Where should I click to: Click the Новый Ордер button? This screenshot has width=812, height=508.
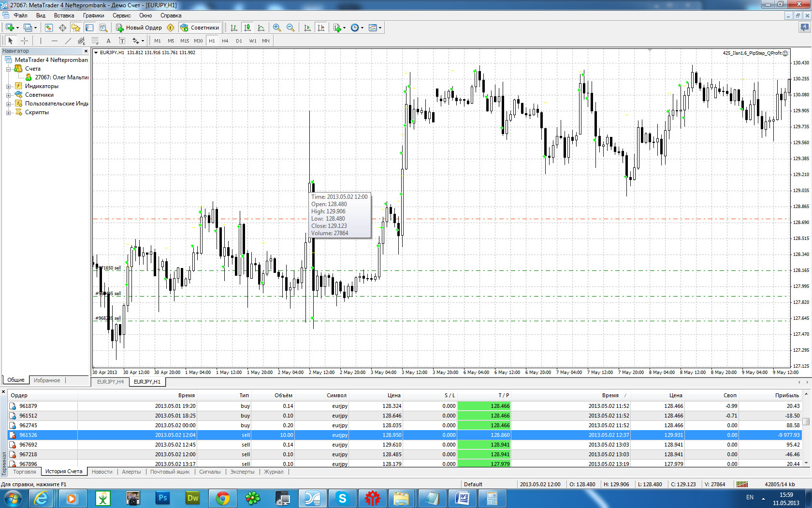[139, 28]
